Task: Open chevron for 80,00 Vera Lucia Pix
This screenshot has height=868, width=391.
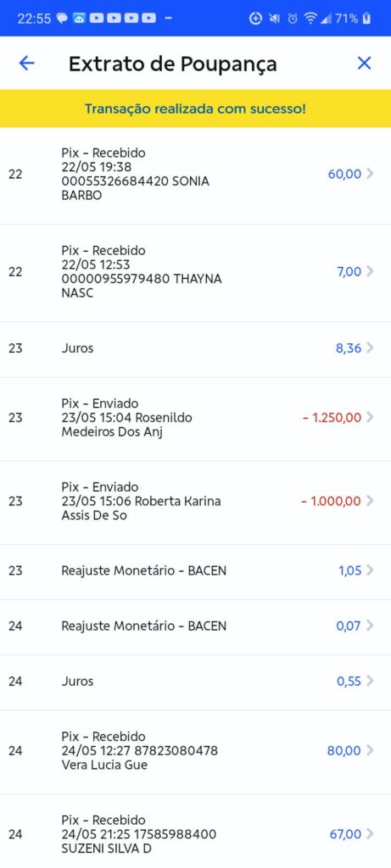Action: click(371, 751)
